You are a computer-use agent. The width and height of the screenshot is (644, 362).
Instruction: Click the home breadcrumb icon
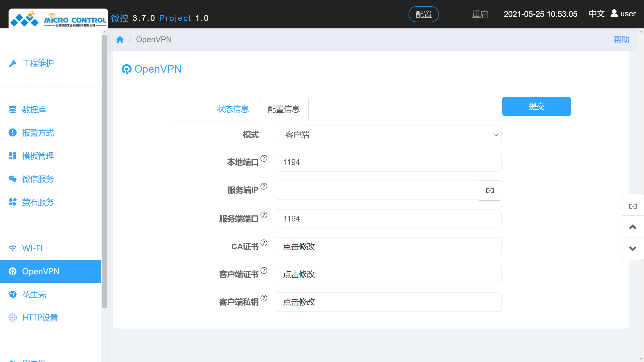tap(120, 39)
